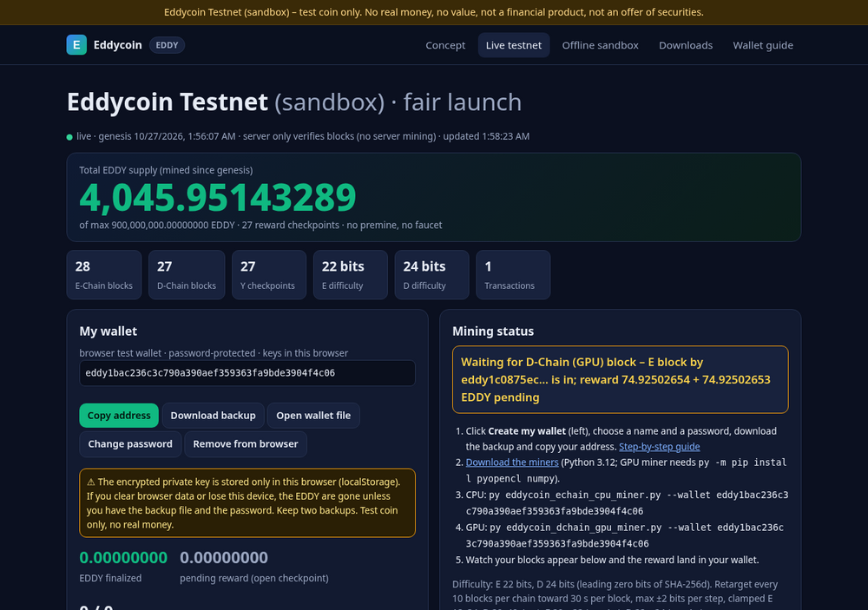Click 'Total EDDY supply (mined since genesis)' label
This screenshot has width=868, height=610.
(166, 170)
